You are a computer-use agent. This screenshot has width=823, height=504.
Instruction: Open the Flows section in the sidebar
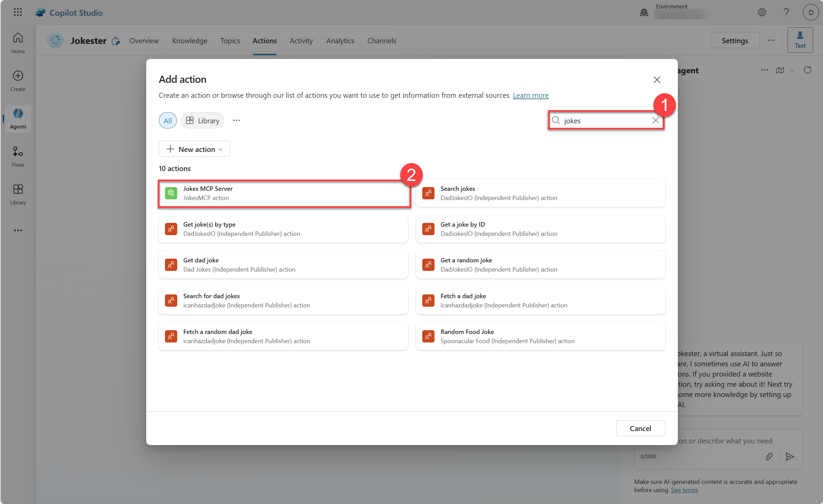pyautogui.click(x=18, y=156)
